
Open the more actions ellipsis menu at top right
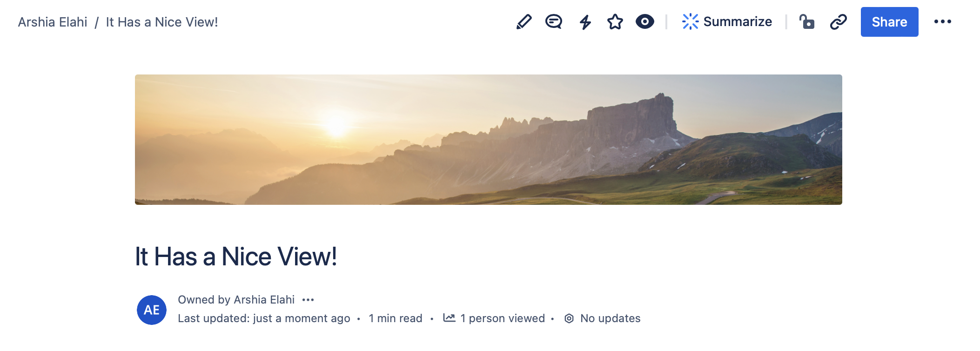(943, 22)
